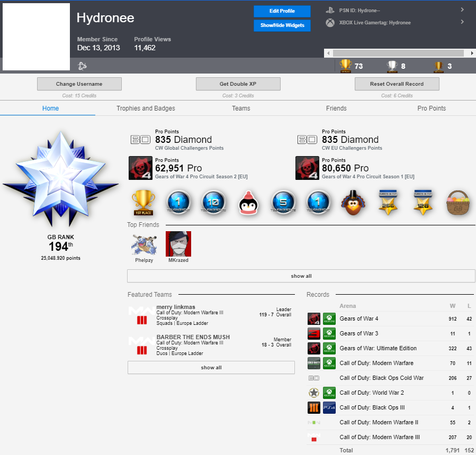476x455 pixels.
Task: Click the turkey pilgrim badge
Action: click(353, 203)
